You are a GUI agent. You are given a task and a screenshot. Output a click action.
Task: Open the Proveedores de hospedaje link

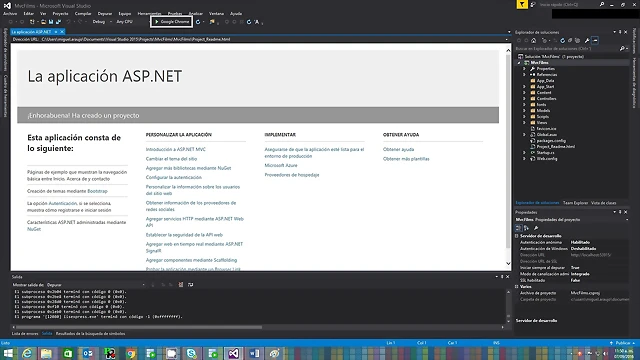coord(292,175)
